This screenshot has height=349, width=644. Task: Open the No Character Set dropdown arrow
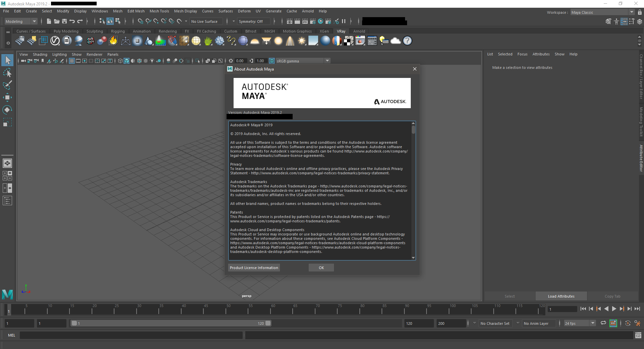pos(475,323)
